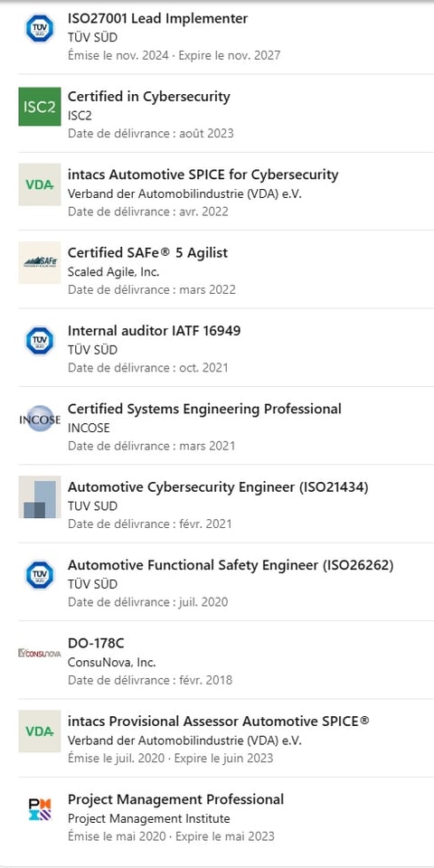Open Certified Systems Engineering Professional title
Screen dimensions: 434x868
(204, 409)
